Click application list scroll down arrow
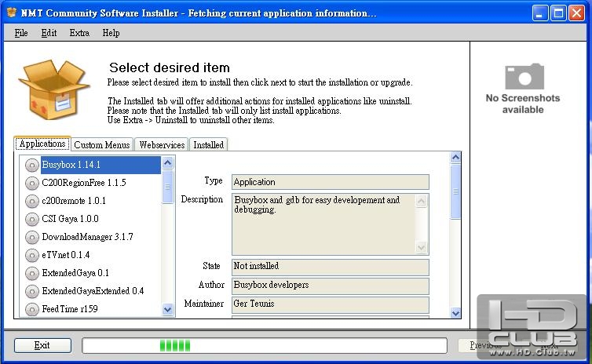The image size is (592, 364). [168, 310]
